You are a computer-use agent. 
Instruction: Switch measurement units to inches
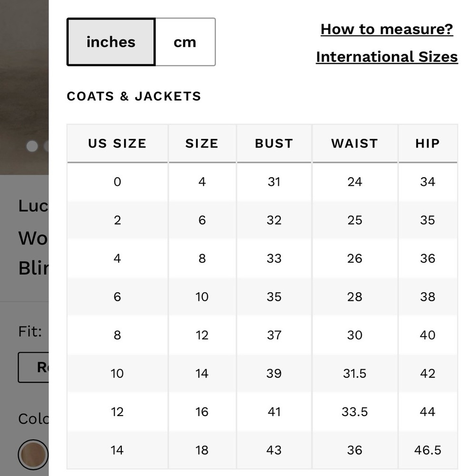tap(111, 42)
